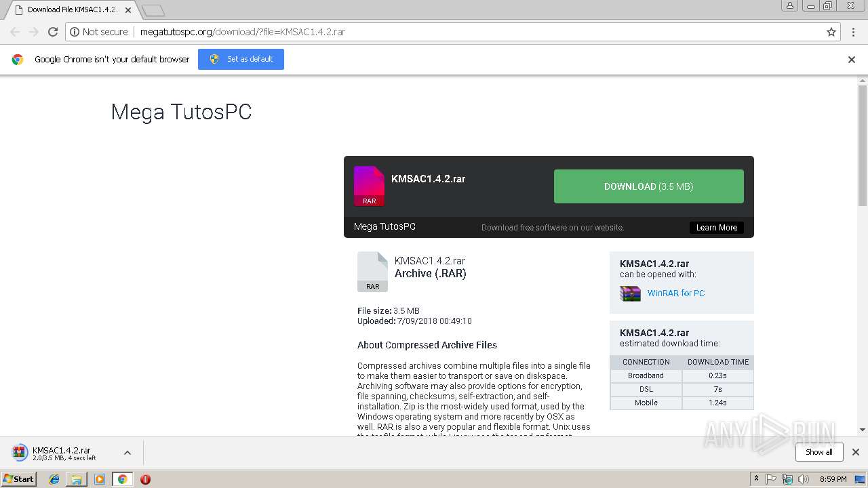Show hidden system tray icons arrow
The width and height of the screenshot is (868, 488).
point(756,479)
